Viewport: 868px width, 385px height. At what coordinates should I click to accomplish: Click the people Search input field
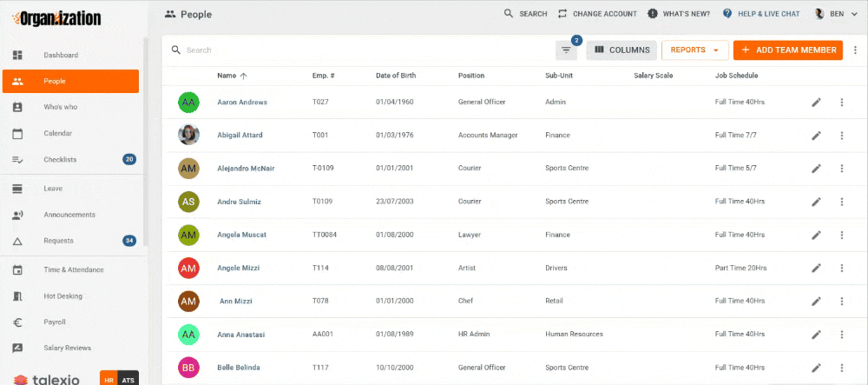coord(347,50)
